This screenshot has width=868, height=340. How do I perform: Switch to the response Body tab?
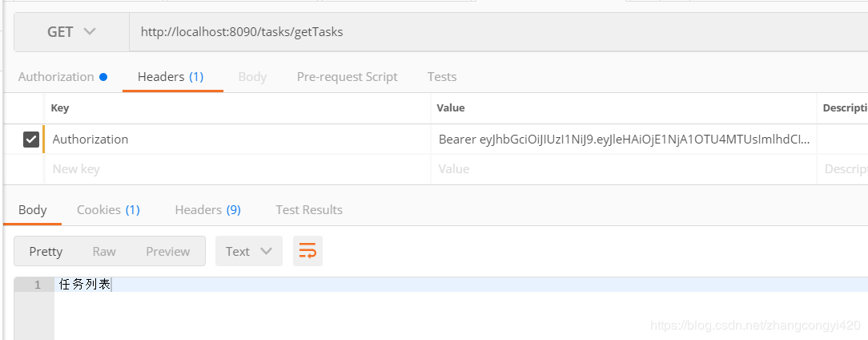coord(32,210)
